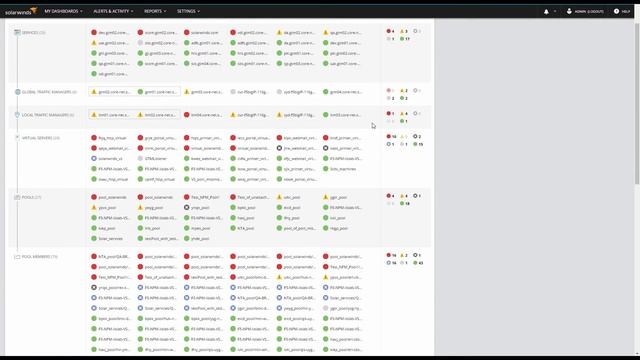Select the SERVICES category label
The height and width of the screenshot is (360, 640).
click(x=33, y=32)
